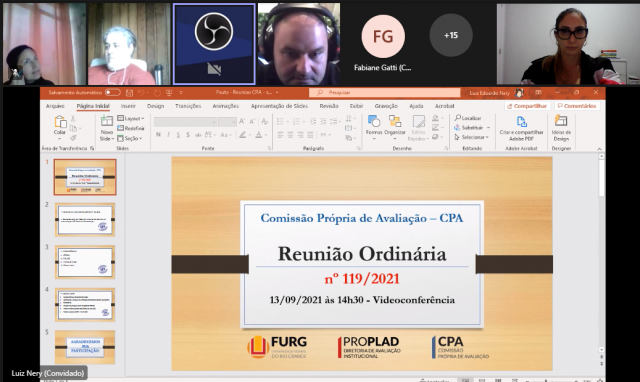Expand the Layout dropdown
The width and height of the screenshot is (640, 382).
click(131, 118)
